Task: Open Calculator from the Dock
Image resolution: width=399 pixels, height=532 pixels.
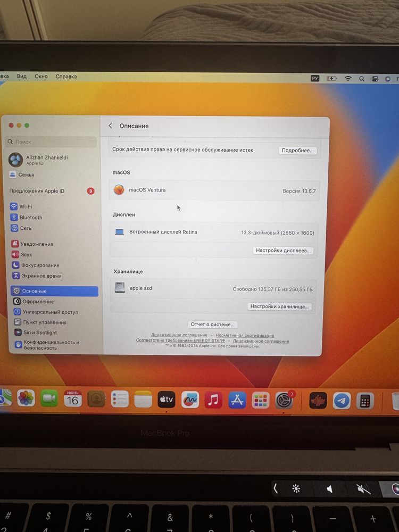Action: [x=365, y=401]
